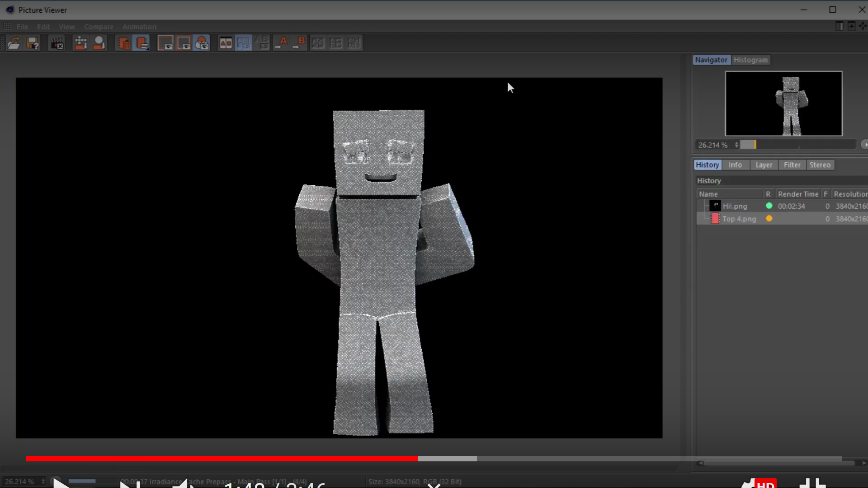
Task: Toggle the highlighted AB swap comparison icon
Action: point(244,43)
